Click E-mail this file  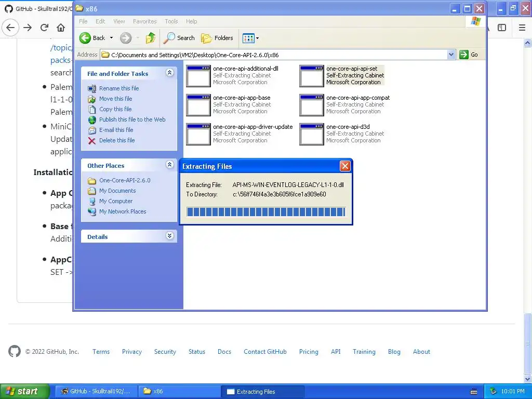point(116,130)
